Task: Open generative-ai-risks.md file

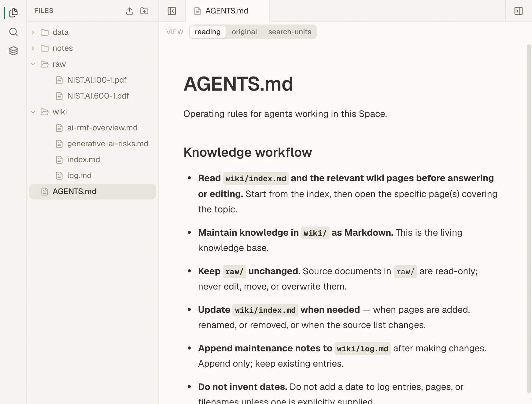Action: 93,144
